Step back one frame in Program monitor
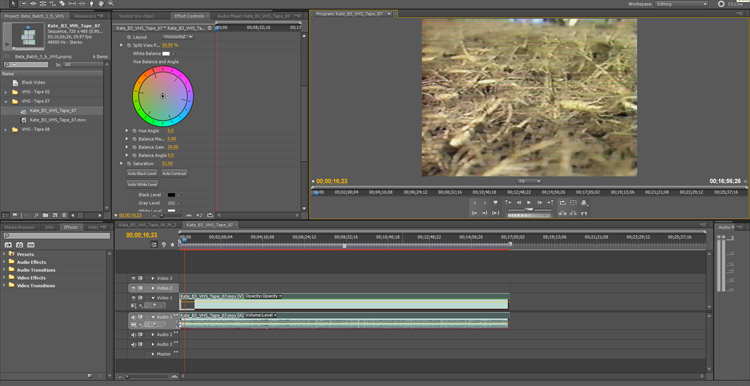 [519, 203]
